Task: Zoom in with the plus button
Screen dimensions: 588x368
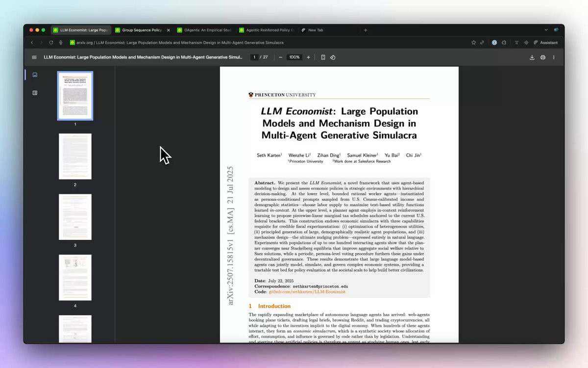Action: (308, 57)
